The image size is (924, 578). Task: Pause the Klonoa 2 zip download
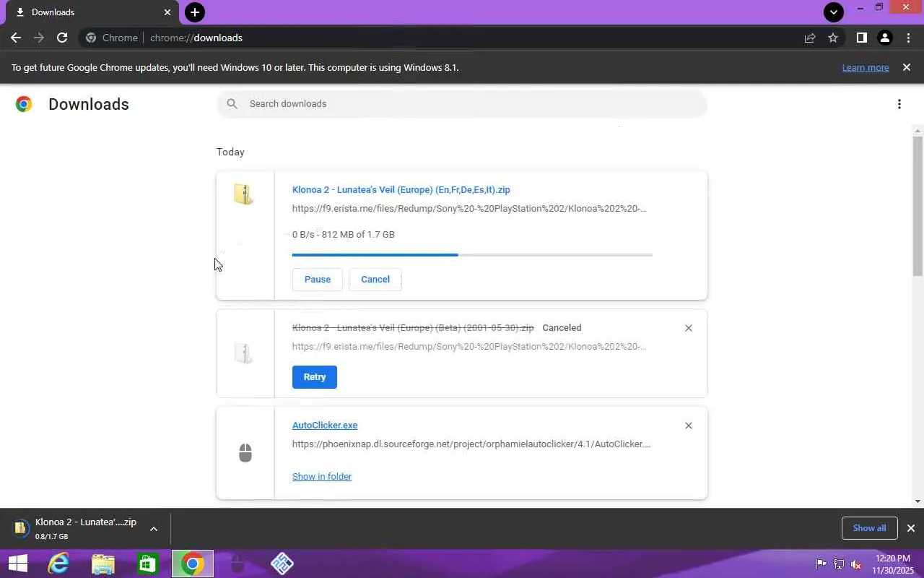[318, 280]
